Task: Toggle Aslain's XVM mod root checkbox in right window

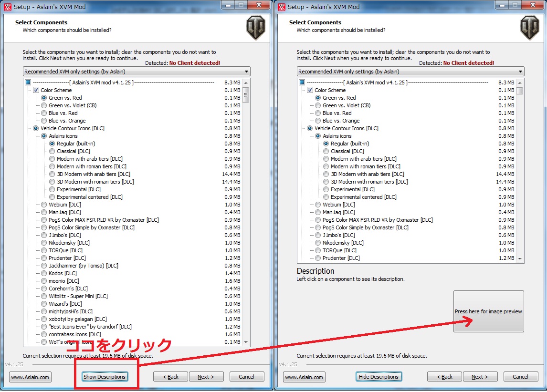Action: [302, 82]
